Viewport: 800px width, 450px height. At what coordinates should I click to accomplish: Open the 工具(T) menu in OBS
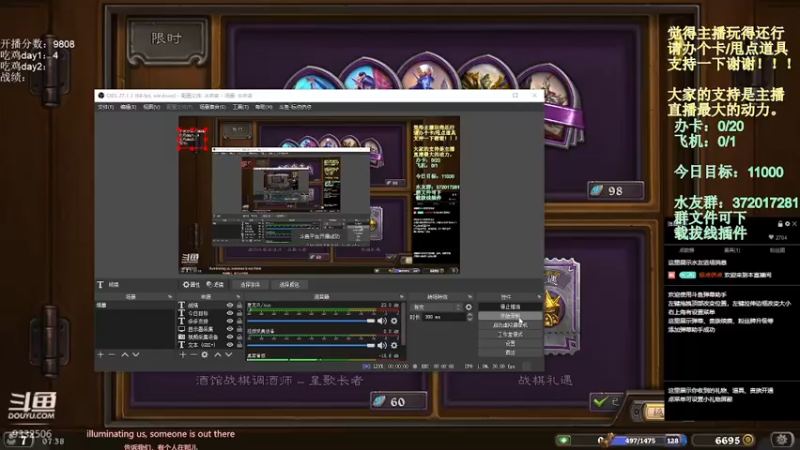click(x=240, y=107)
